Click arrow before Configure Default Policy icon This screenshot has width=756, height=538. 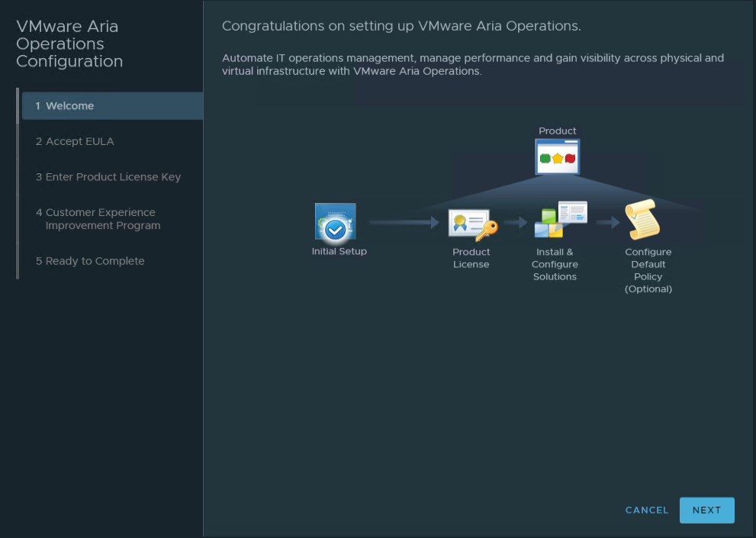point(608,222)
